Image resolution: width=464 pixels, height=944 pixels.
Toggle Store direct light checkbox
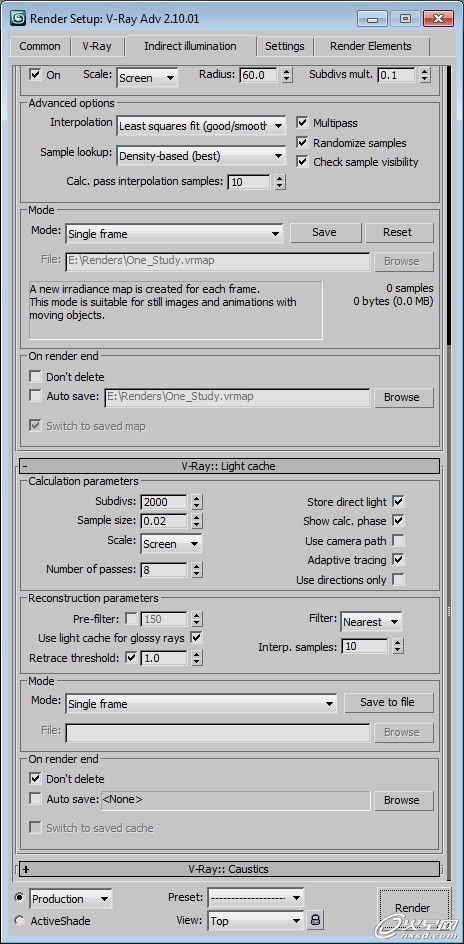398,501
